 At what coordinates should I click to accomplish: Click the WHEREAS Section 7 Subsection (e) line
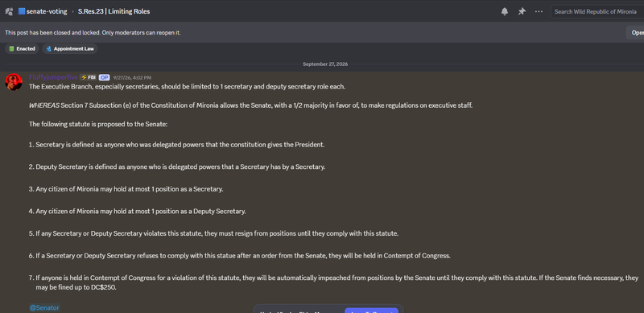[250, 105]
